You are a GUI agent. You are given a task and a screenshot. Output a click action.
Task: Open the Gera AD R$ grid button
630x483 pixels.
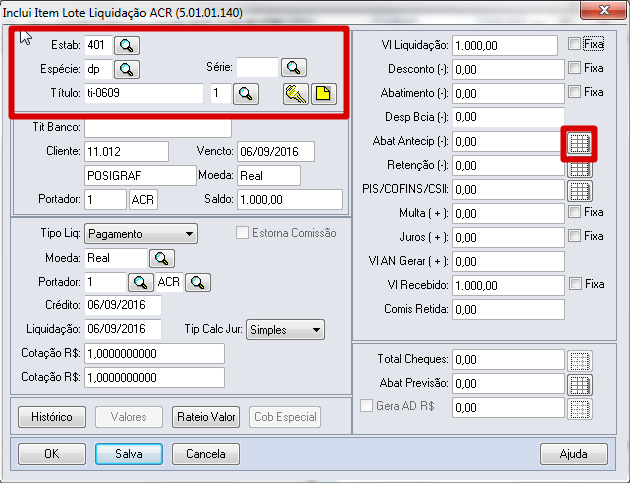tap(579, 409)
